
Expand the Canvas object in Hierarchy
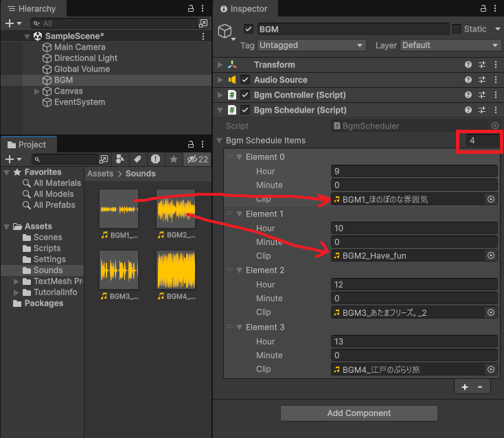(x=37, y=91)
